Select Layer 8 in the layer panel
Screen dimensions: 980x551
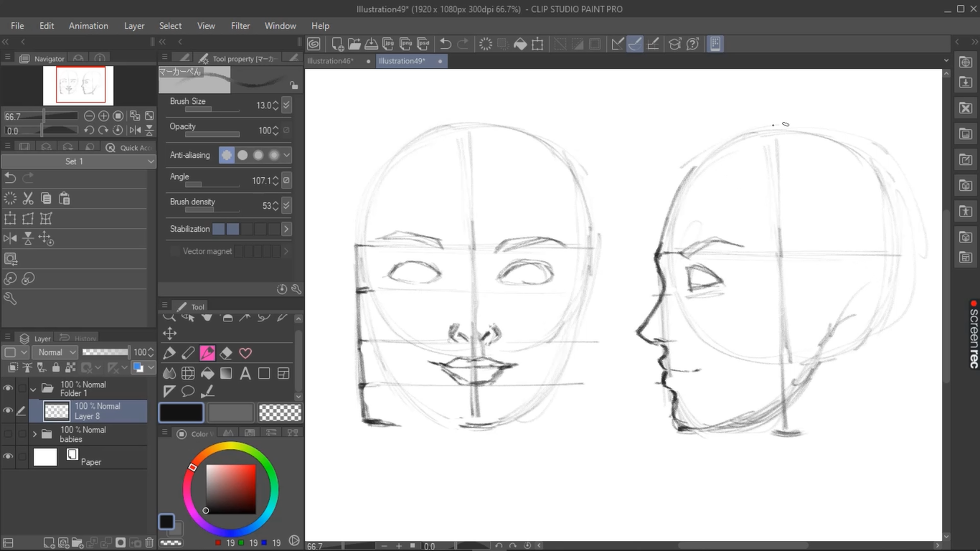pyautogui.click(x=97, y=411)
